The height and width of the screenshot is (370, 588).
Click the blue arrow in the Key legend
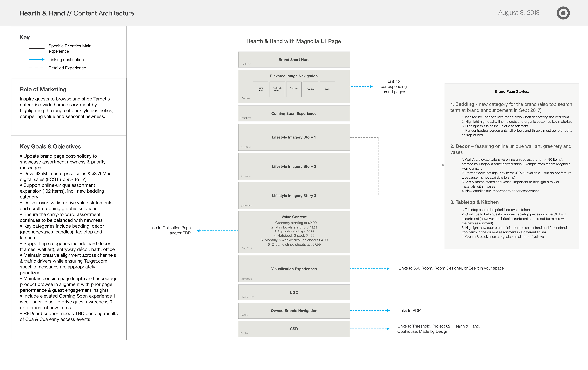point(37,60)
